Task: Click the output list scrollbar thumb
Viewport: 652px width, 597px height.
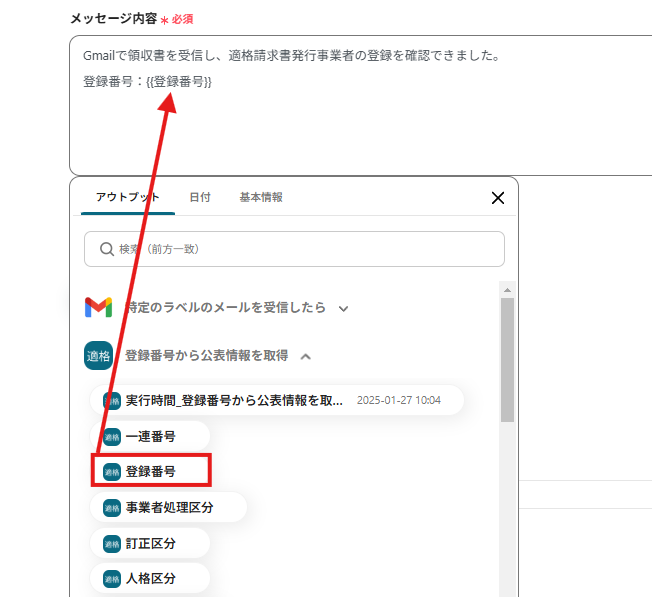Action: click(507, 360)
